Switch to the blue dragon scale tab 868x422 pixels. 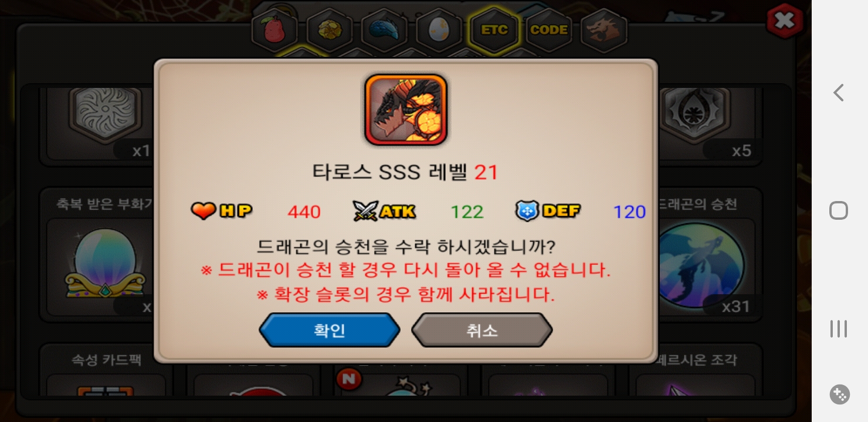pyautogui.click(x=384, y=30)
